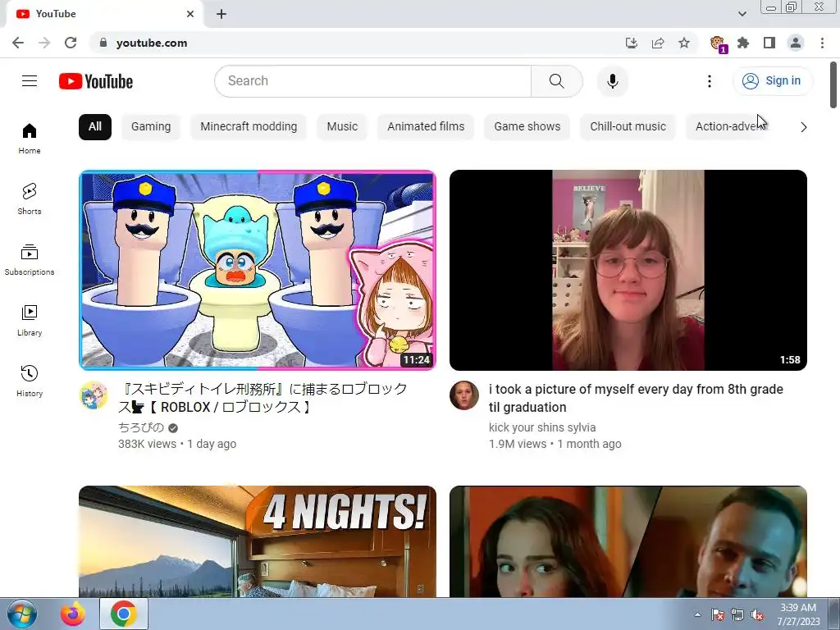
Task: Launch Firefox from taskbar
Action: click(73, 614)
